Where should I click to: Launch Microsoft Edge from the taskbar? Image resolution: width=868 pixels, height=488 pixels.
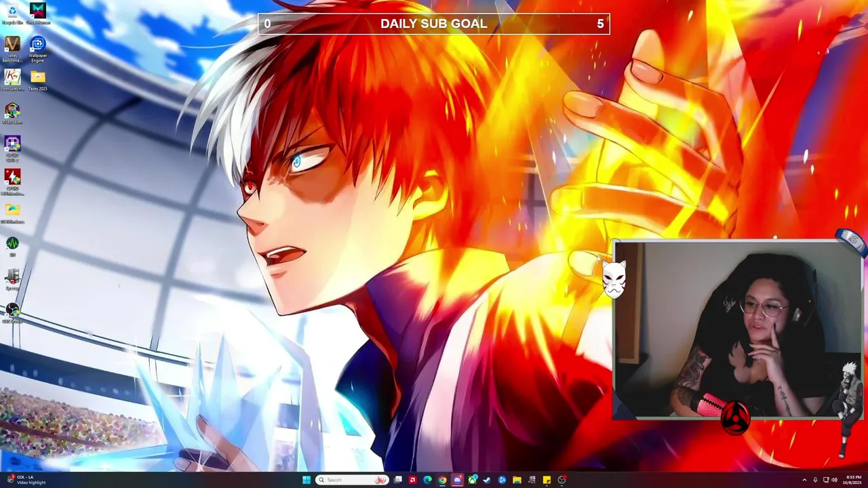[x=427, y=480]
